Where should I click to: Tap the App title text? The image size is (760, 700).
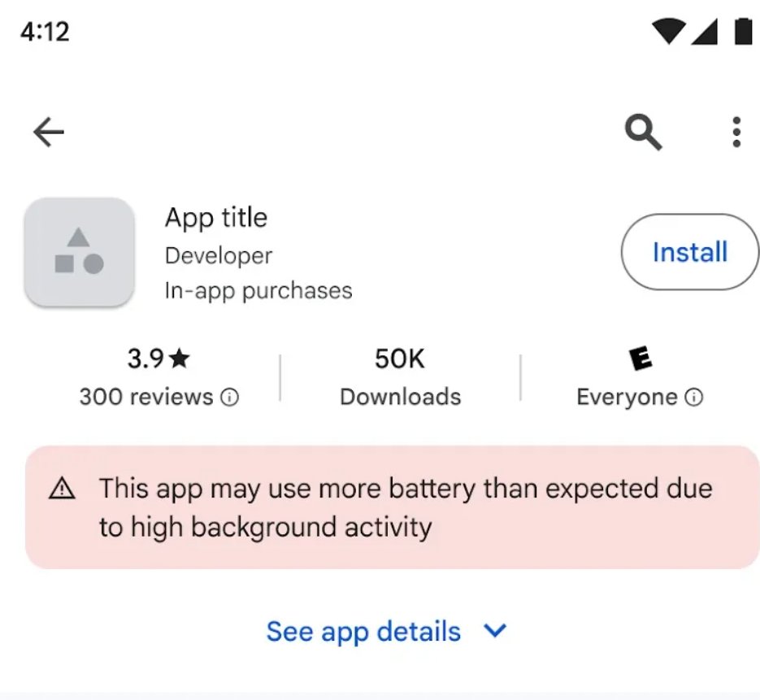216,218
